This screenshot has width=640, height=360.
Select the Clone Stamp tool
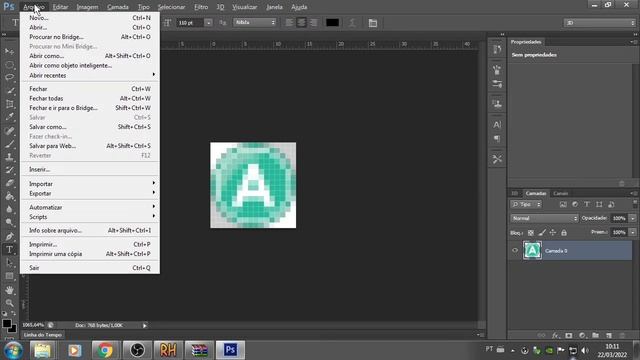[x=9, y=157]
